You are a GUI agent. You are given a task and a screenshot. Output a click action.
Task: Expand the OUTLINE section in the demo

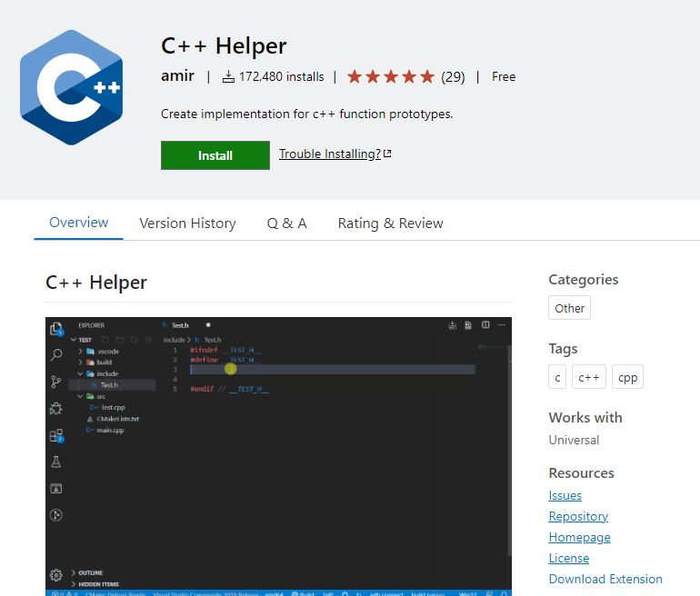[87, 572]
